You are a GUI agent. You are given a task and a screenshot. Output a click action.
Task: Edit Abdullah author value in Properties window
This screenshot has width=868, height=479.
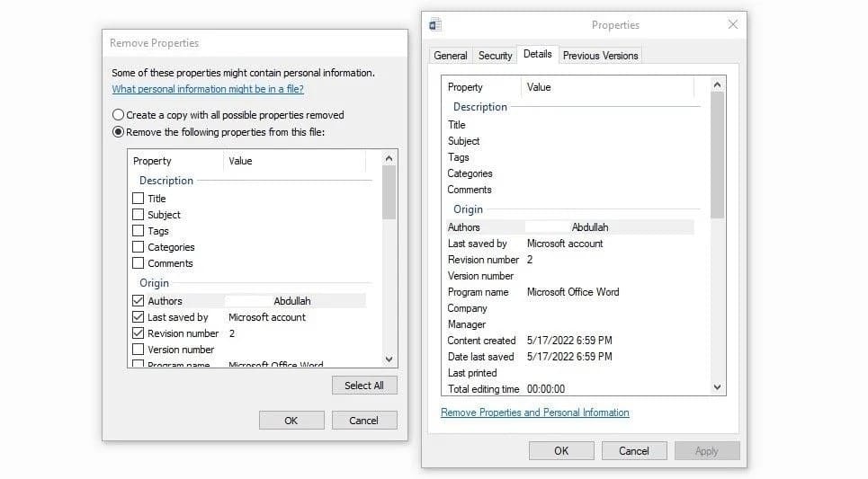(x=590, y=227)
